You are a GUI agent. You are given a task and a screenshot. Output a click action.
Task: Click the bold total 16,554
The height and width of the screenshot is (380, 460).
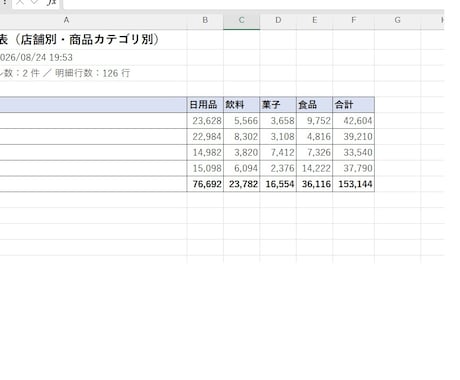[278, 184]
